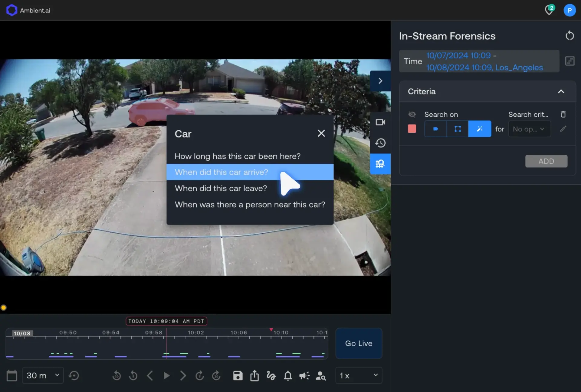Choose 'How long has this car been here?'
Screen dimensions: 581x392
(x=238, y=156)
